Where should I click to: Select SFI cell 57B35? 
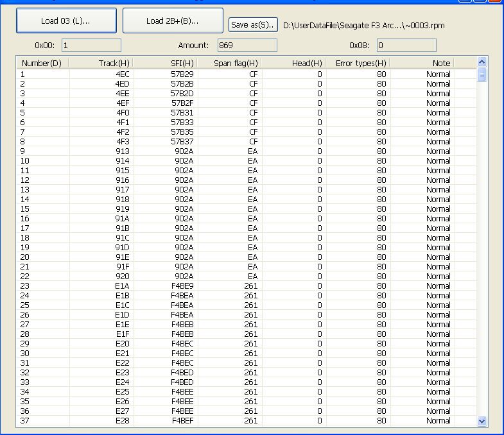pyautogui.click(x=182, y=132)
